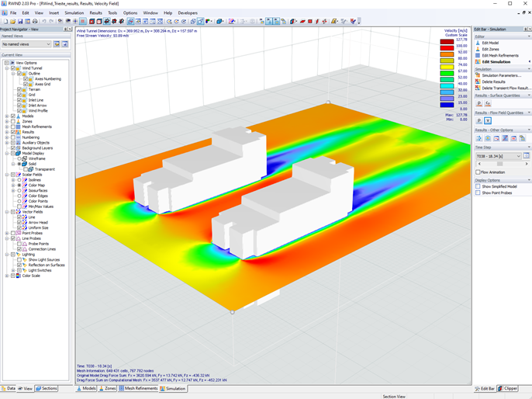The width and height of the screenshot is (532, 399).
Task: Click the Delete Results icon
Action: tap(478, 82)
